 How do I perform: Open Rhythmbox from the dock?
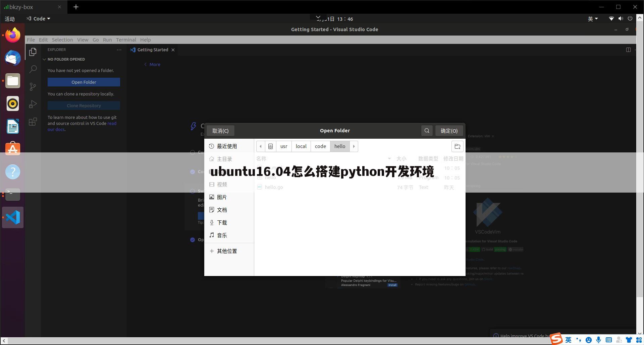[13, 103]
